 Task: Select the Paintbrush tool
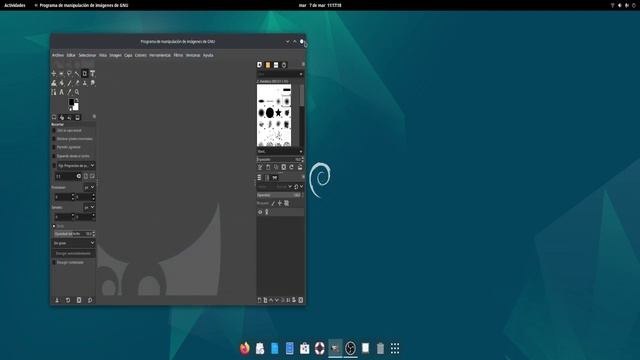69,83
